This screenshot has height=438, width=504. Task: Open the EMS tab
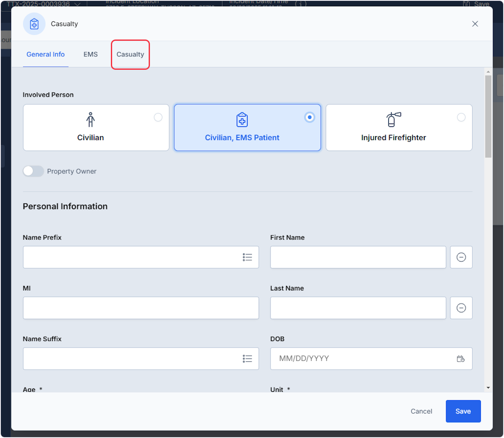[x=91, y=54]
